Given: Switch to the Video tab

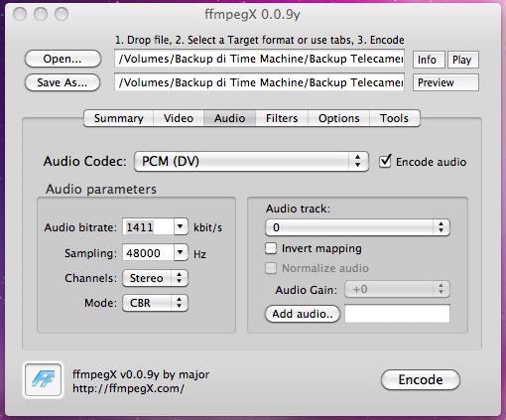Looking at the screenshot, I should pyautogui.click(x=179, y=118).
